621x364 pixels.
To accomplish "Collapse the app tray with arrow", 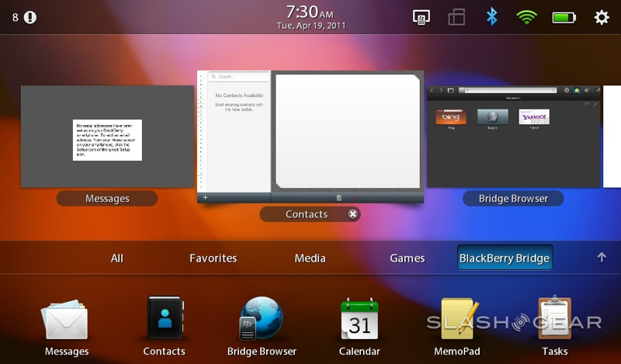I will 601,258.
